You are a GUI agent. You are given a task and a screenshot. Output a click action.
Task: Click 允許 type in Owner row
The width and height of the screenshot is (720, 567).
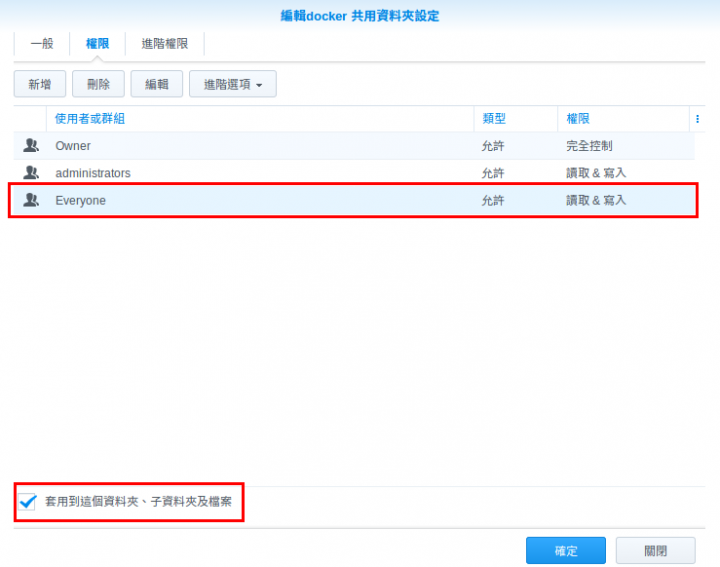click(493, 146)
